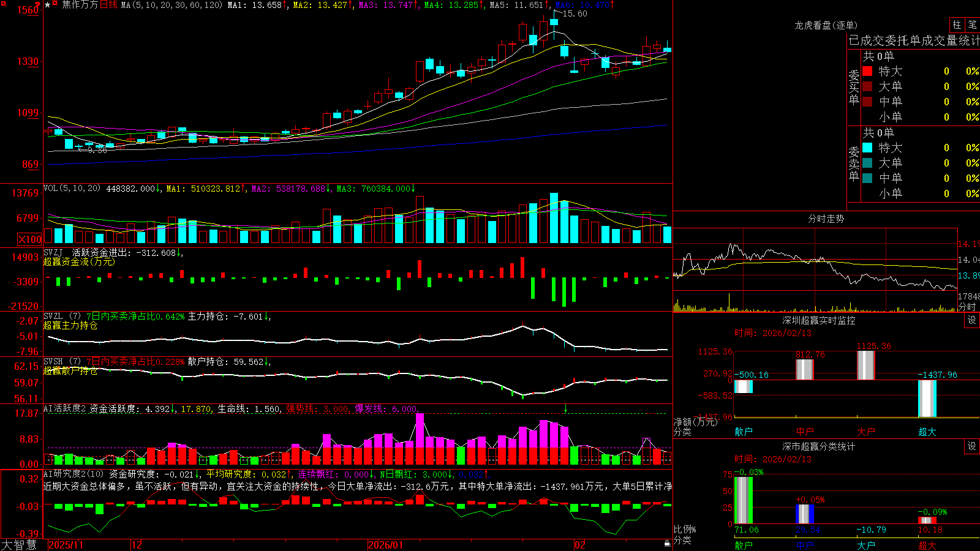Click teal 中单 sell-order swatch
Viewport: 980px width, 551px height.
[x=867, y=178]
